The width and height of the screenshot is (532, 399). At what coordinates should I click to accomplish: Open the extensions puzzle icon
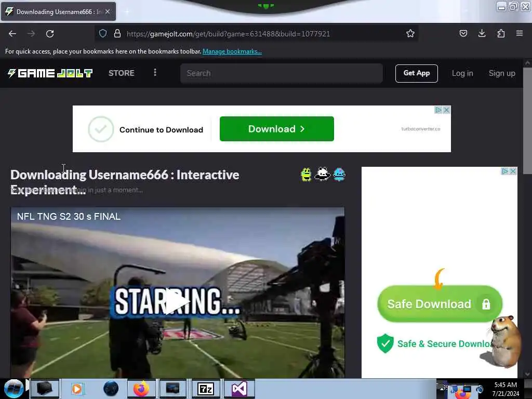(501, 33)
